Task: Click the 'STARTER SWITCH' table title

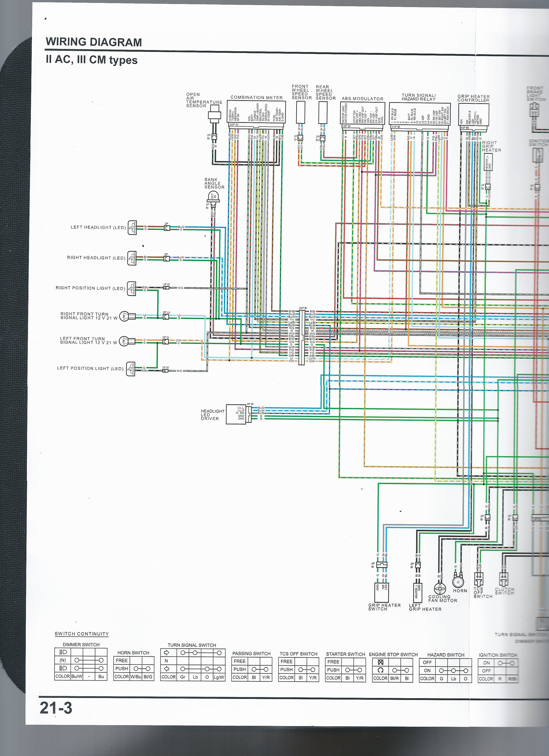Action: [x=346, y=654]
